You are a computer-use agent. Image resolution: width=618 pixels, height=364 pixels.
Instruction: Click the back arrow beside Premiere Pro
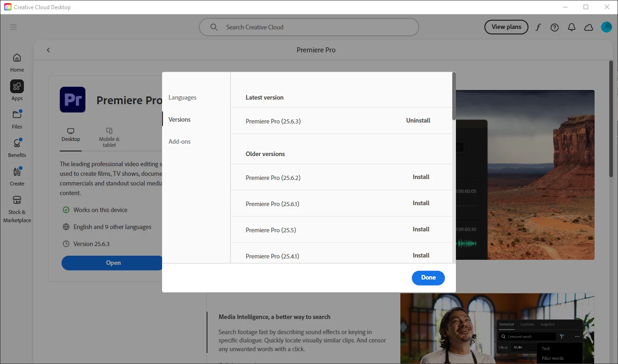48,50
